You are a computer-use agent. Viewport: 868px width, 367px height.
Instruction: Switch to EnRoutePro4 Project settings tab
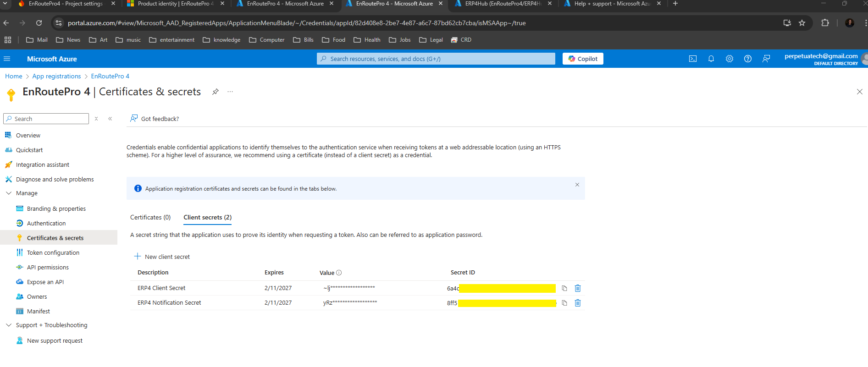[66, 4]
